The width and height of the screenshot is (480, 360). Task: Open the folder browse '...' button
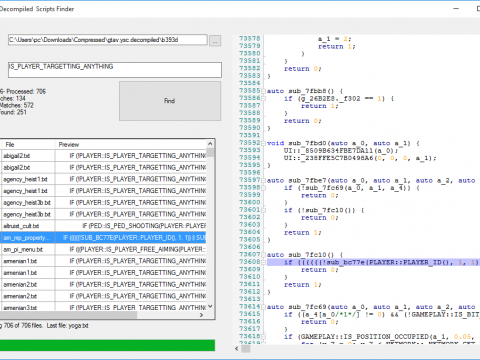tap(215, 41)
